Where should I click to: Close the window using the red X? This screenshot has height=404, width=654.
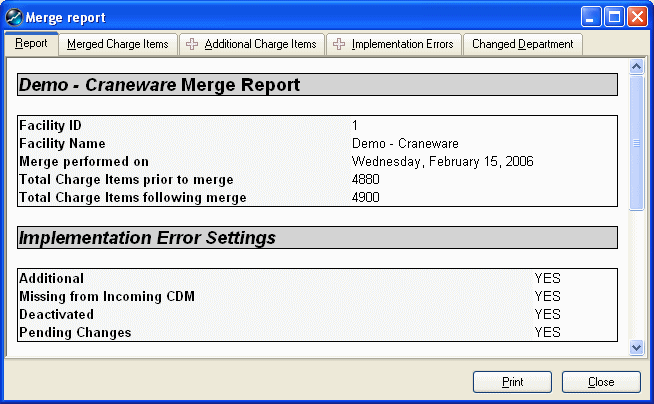pos(637,17)
